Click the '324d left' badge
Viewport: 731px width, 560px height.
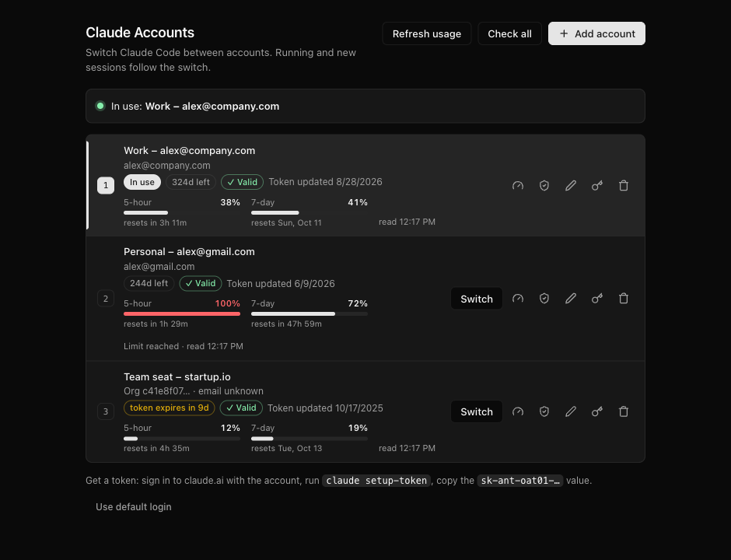pyautogui.click(x=191, y=182)
